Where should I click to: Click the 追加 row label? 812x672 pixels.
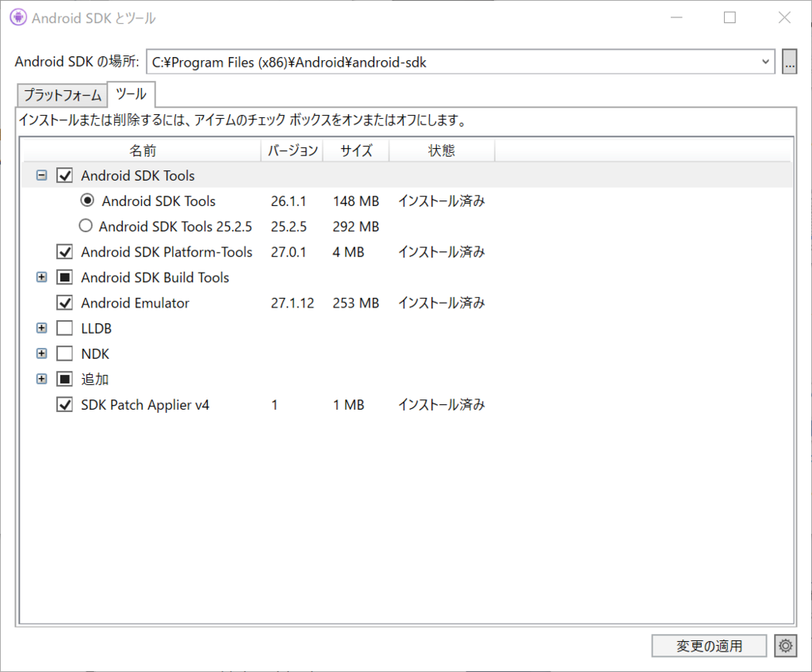pos(95,379)
